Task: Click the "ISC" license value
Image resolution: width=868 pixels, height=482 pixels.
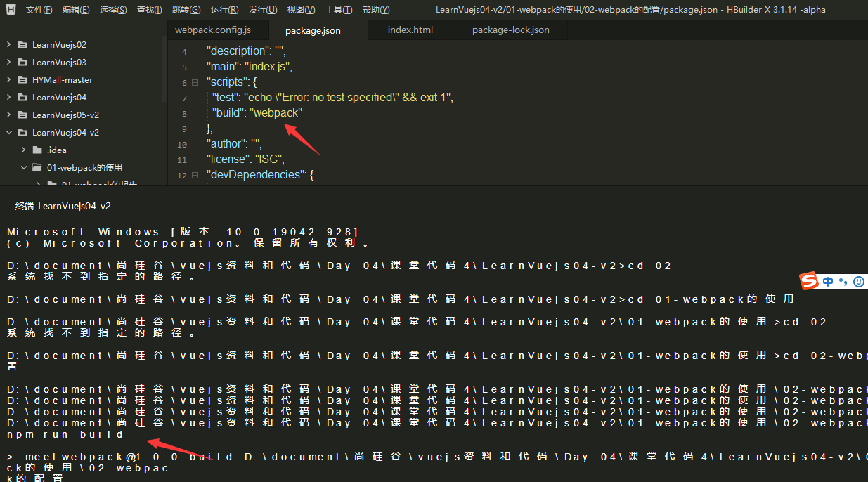Action: (x=270, y=159)
